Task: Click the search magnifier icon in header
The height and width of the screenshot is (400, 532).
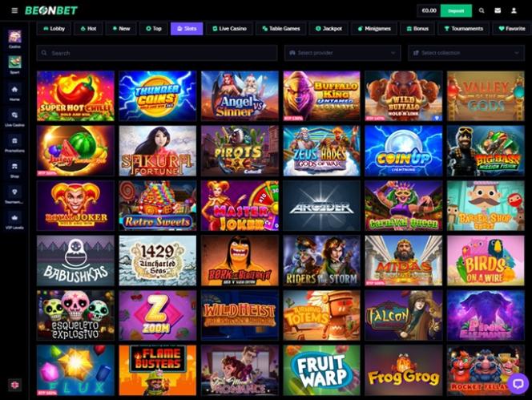Action: (x=482, y=10)
